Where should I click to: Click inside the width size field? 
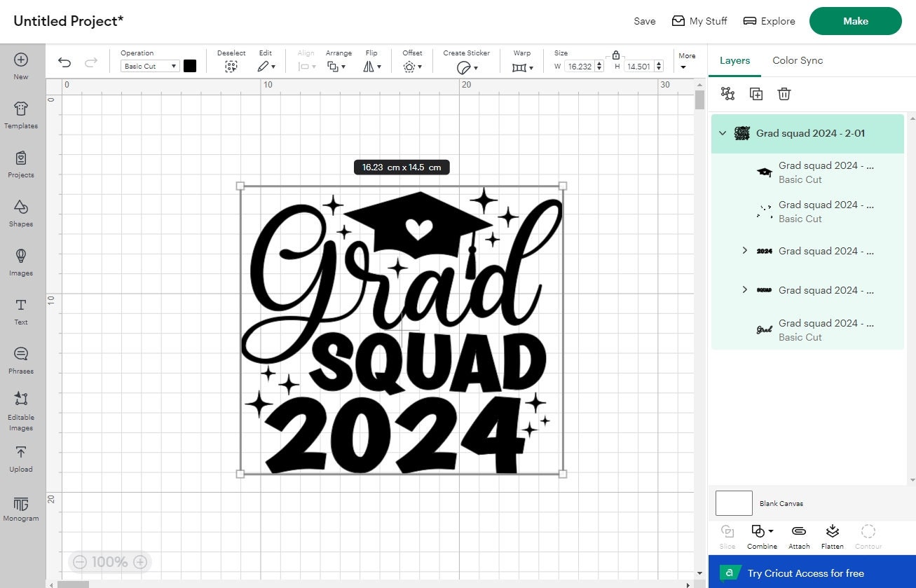tap(578, 66)
